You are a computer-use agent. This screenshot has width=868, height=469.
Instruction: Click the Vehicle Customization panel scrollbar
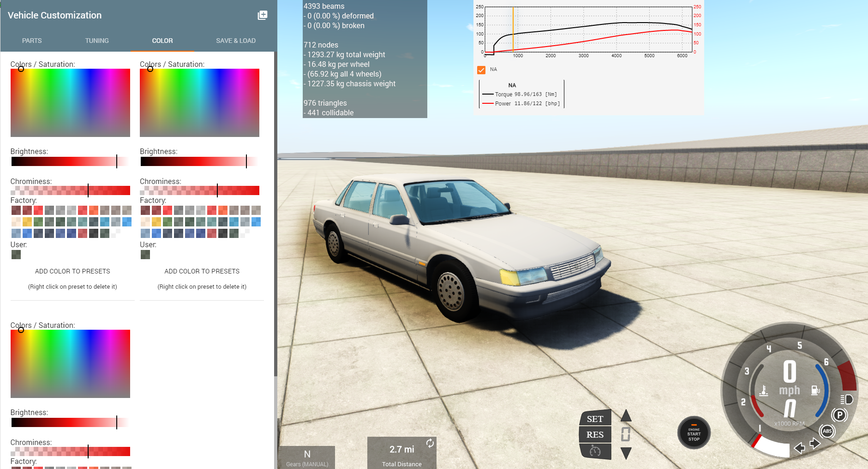(275, 214)
